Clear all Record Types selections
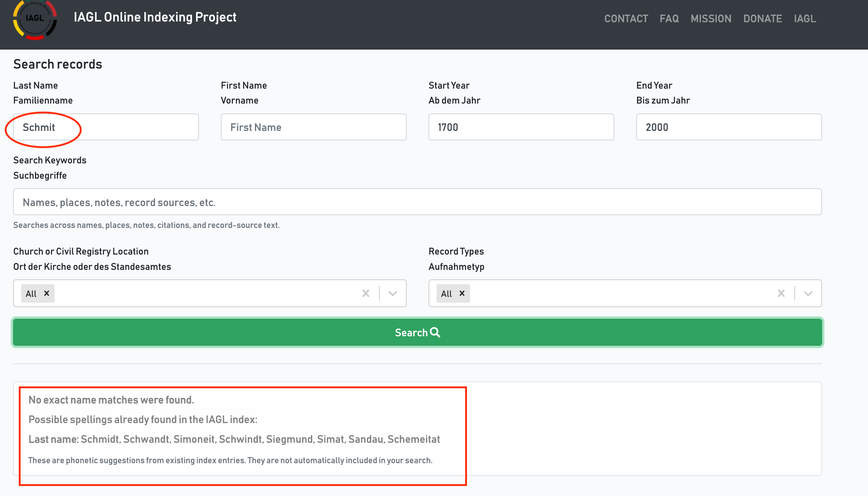 click(781, 293)
